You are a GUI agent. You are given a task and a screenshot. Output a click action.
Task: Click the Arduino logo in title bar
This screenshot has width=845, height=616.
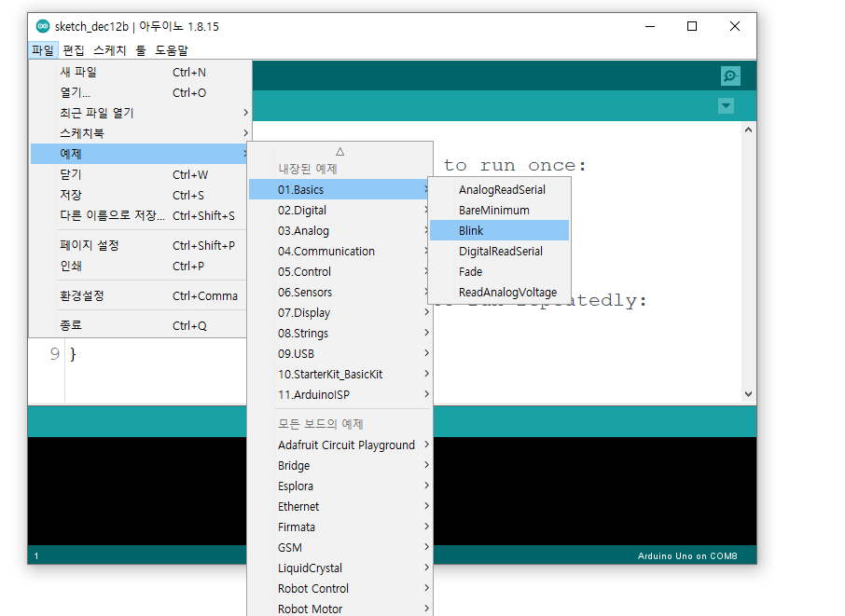pos(43,26)
